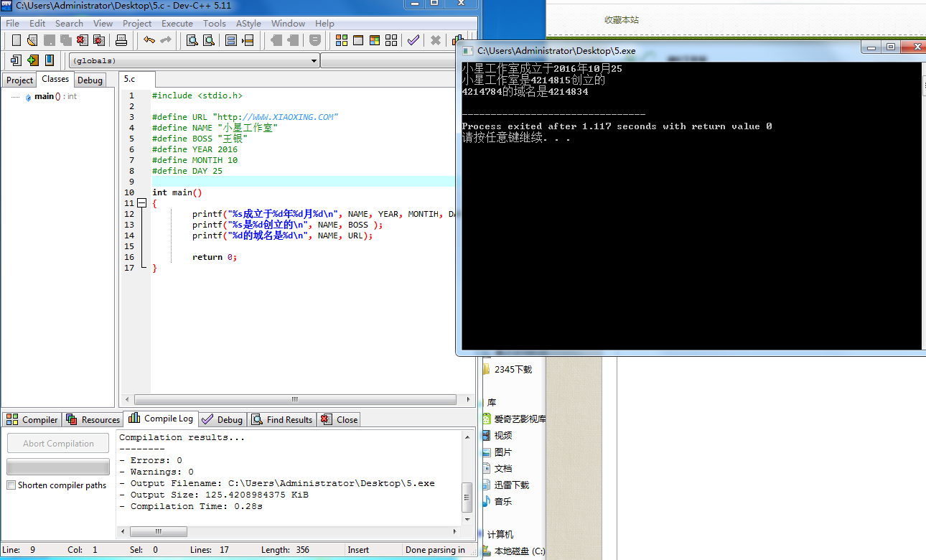Click the Close file icon with red X

pos(83,40)
